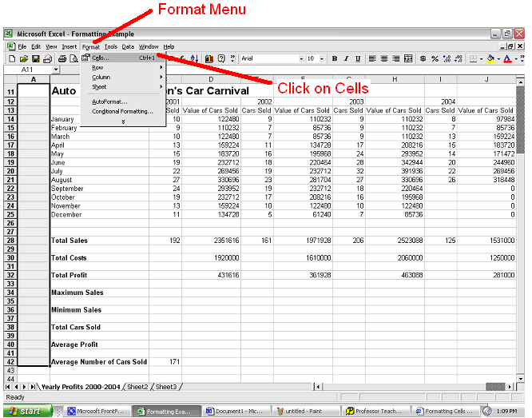Viewport: 532px width, 418px height.
Task: Toggle Underline formatting
Action: point(357,59)
